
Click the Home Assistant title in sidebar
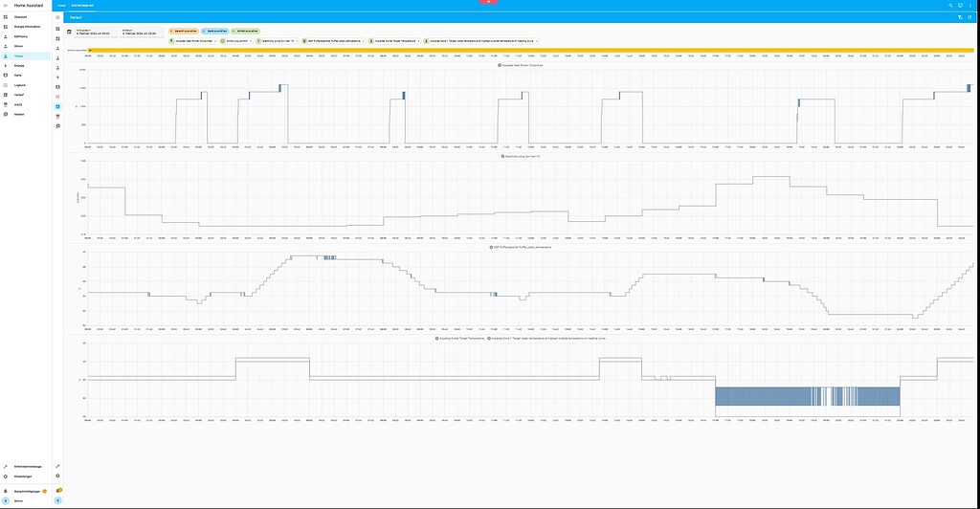[x=29, y=6]
